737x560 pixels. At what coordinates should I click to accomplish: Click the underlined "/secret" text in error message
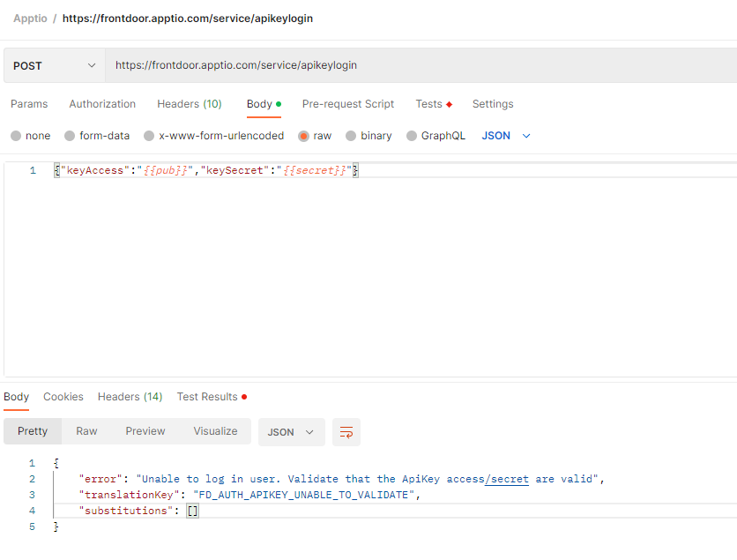point(507,479)
